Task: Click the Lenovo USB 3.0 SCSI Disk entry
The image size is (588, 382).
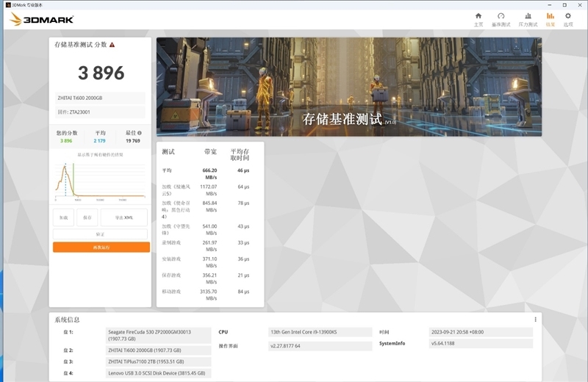Action: pos(159,373)
